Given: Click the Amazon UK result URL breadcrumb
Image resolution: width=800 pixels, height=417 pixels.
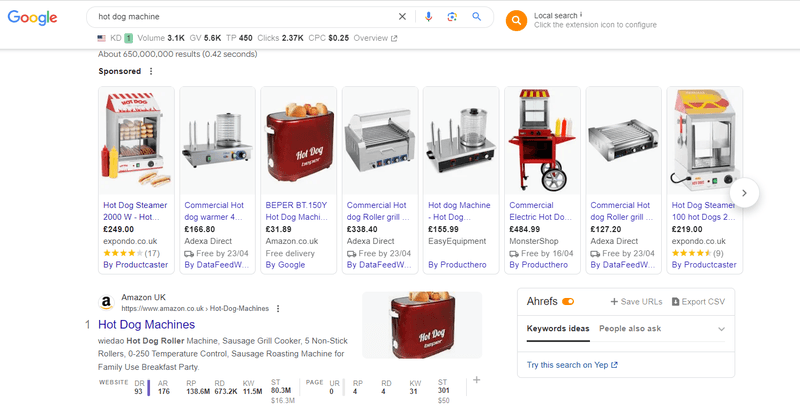Looking at the screenshot, I should click(x=195, y=309).
